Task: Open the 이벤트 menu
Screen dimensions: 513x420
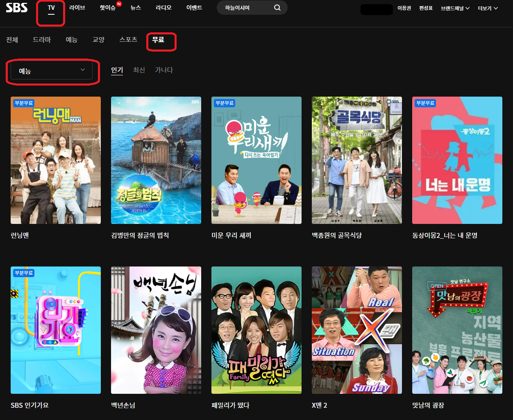Action: point(194,8)
